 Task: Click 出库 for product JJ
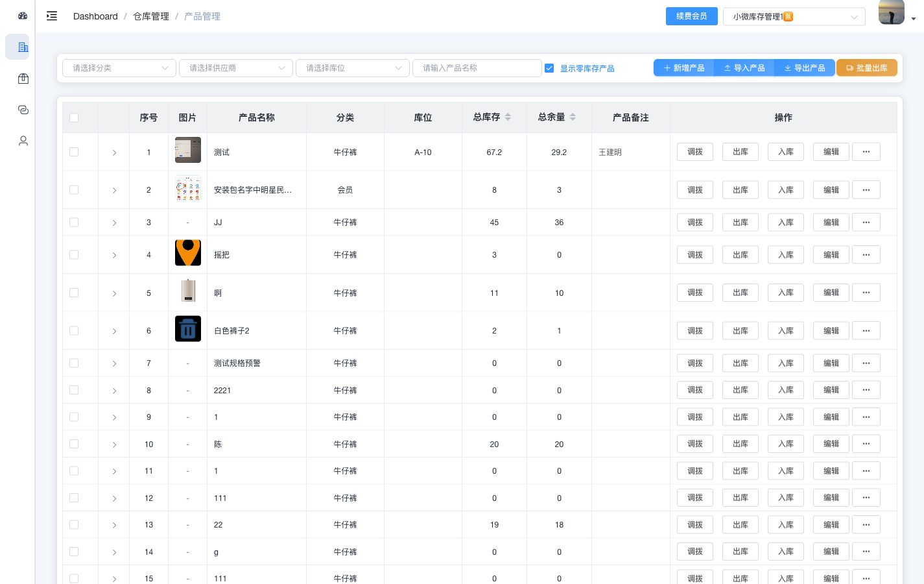pos(740,223)
